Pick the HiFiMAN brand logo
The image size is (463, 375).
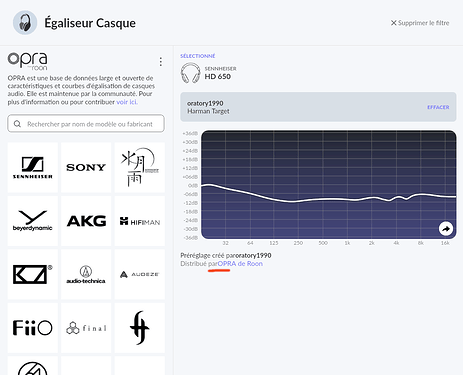140,221
